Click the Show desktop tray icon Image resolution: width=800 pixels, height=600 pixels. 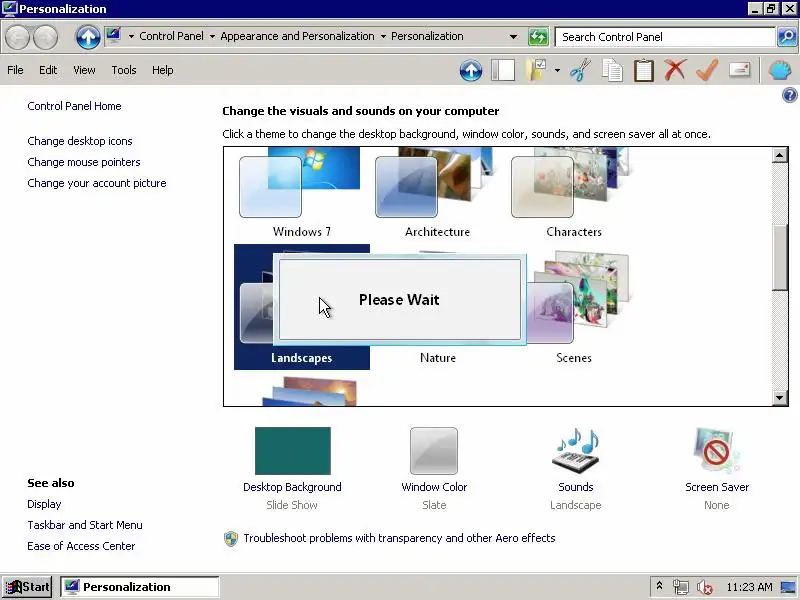[x=788, y=587]
